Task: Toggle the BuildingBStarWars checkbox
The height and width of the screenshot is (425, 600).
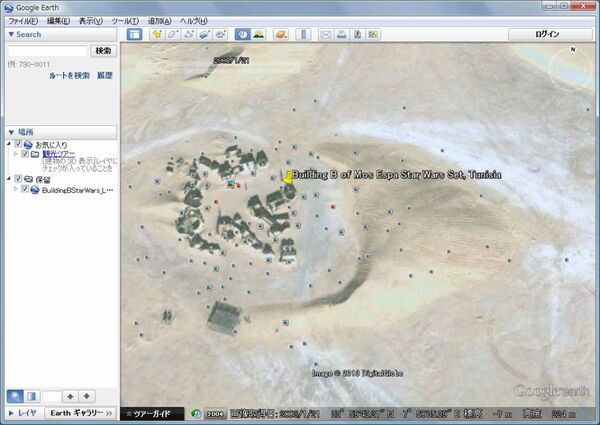Action: [x=25, y=189]
